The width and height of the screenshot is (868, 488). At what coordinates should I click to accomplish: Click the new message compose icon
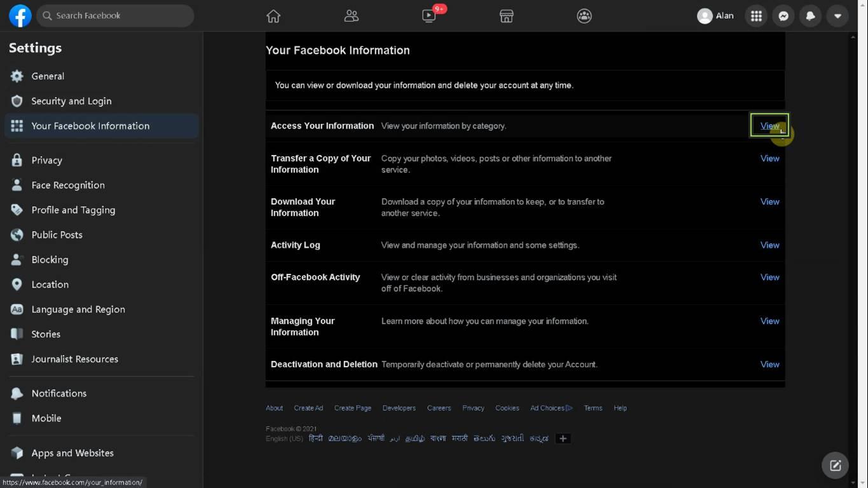(x=836, y=465)
